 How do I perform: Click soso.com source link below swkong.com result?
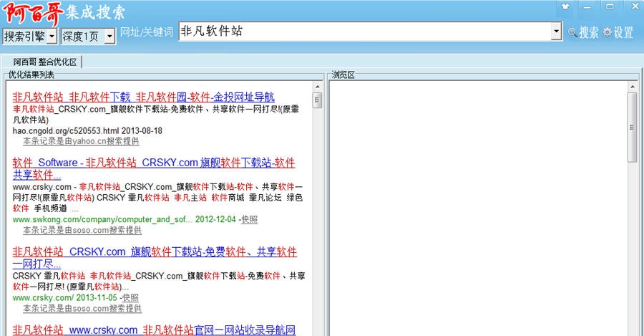coord(82,230)
